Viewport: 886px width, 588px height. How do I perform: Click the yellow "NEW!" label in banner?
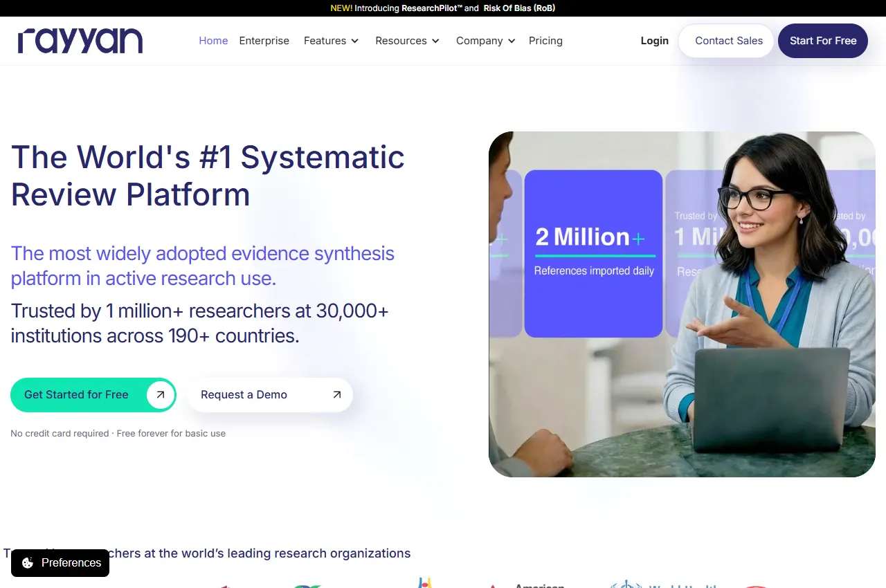click(341, 8)
